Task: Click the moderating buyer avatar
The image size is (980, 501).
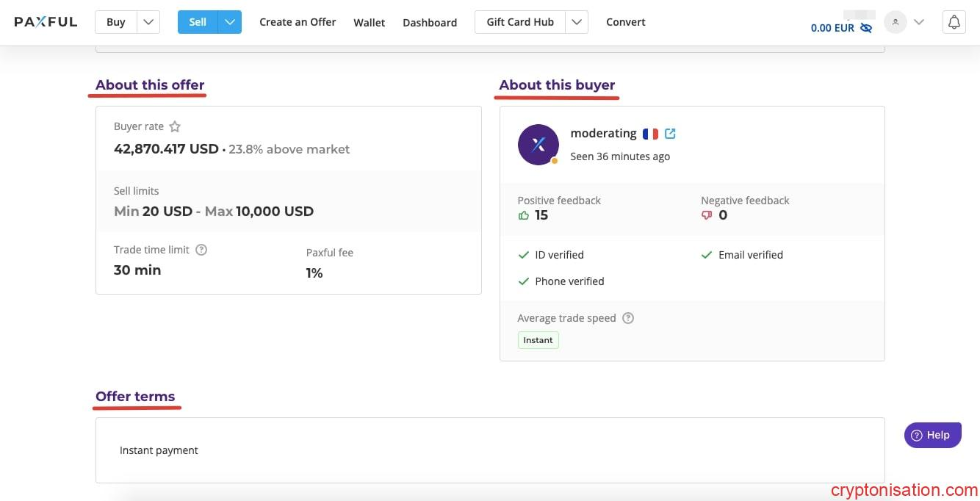Action: pos(538,144)
